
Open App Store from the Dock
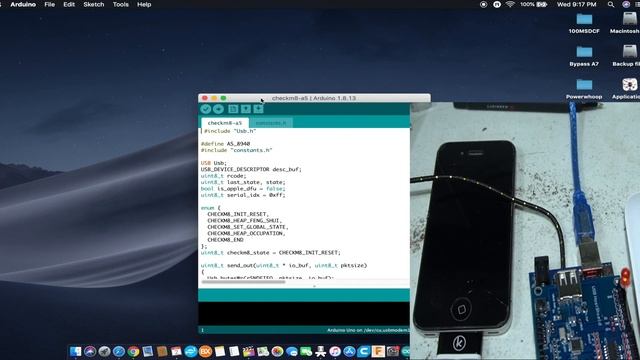(x=349, y=351)
